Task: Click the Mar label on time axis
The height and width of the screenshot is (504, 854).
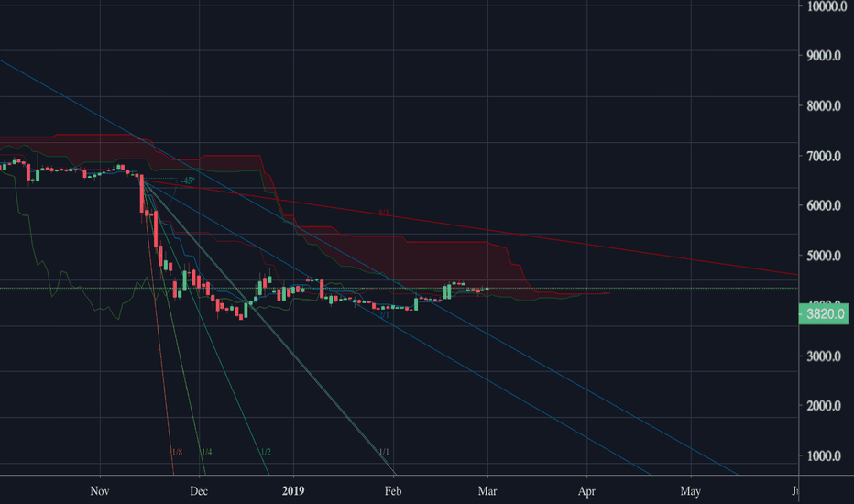Action: 487,491
